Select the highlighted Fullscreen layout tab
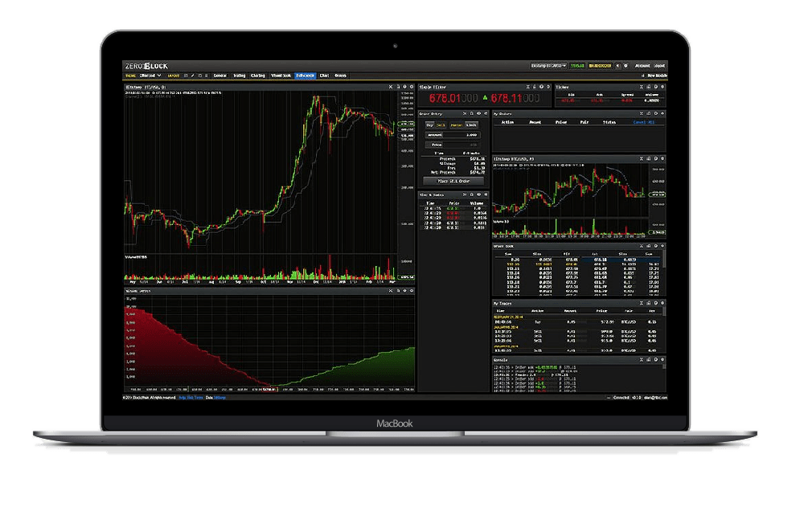This screenshot has height=532, width=804. tap(305, 76)
